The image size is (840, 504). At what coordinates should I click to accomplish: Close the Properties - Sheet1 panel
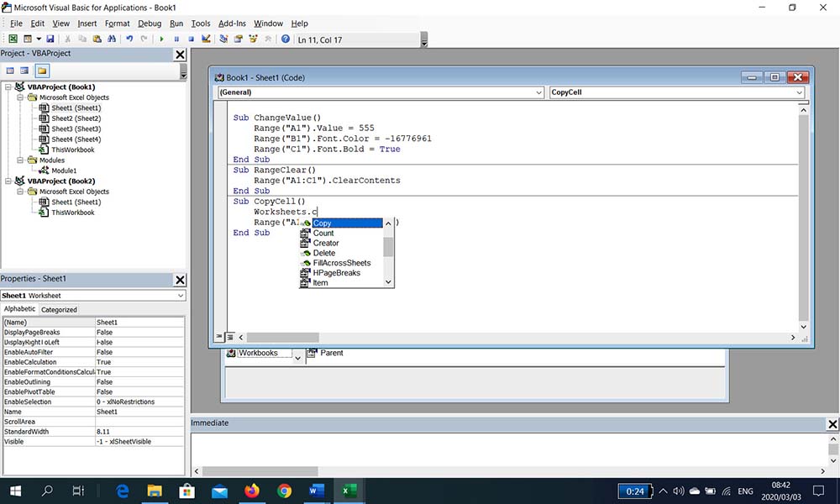[x=181, y=280]
